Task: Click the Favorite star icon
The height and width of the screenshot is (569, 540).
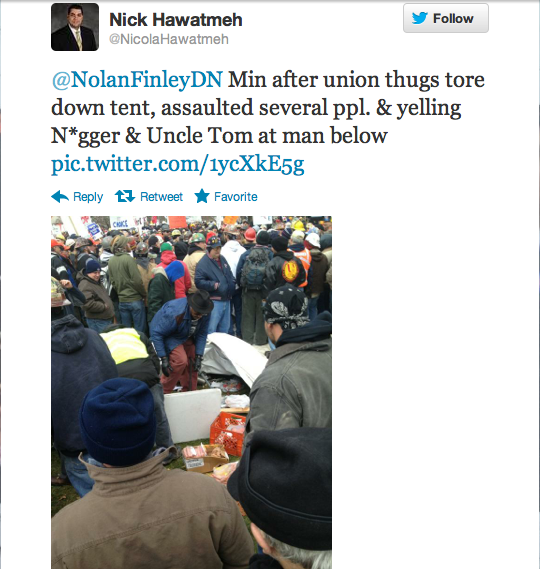Action: click(202, 196)
